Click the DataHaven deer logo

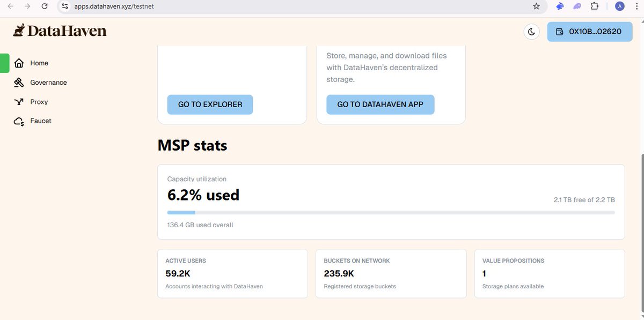tap(19, 31)
